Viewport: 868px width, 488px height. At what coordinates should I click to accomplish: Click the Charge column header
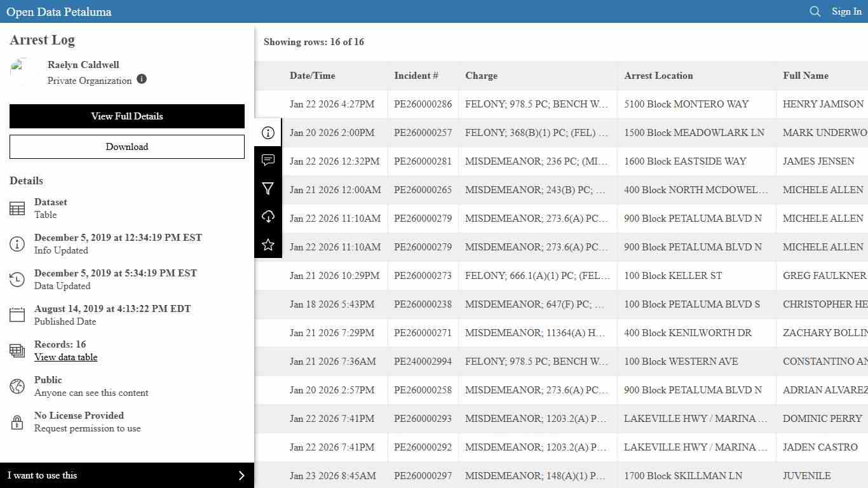[481, 76]
